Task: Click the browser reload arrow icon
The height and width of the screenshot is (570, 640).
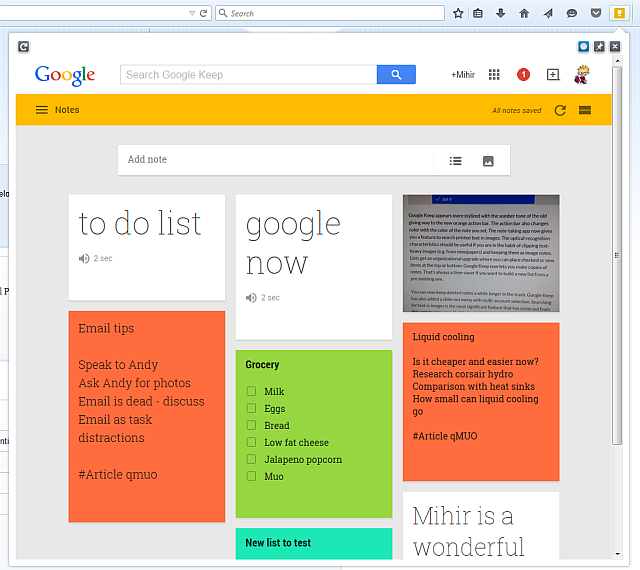Action: pyautogui.click(x=203, y=13)
